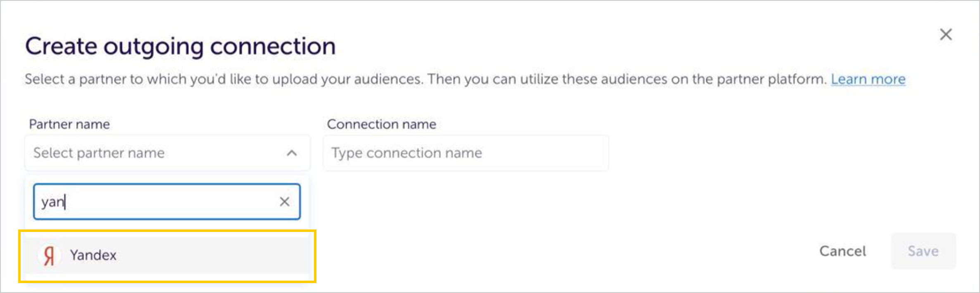Click the Select partner name placeholder text

[99, 153]
